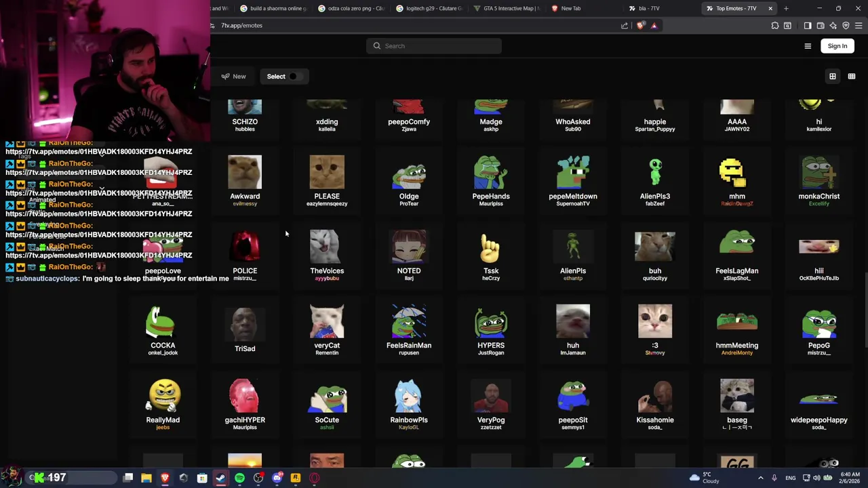Open Discord from the taskbar
The width and height of the screenshot is (868, 488).
277,479
